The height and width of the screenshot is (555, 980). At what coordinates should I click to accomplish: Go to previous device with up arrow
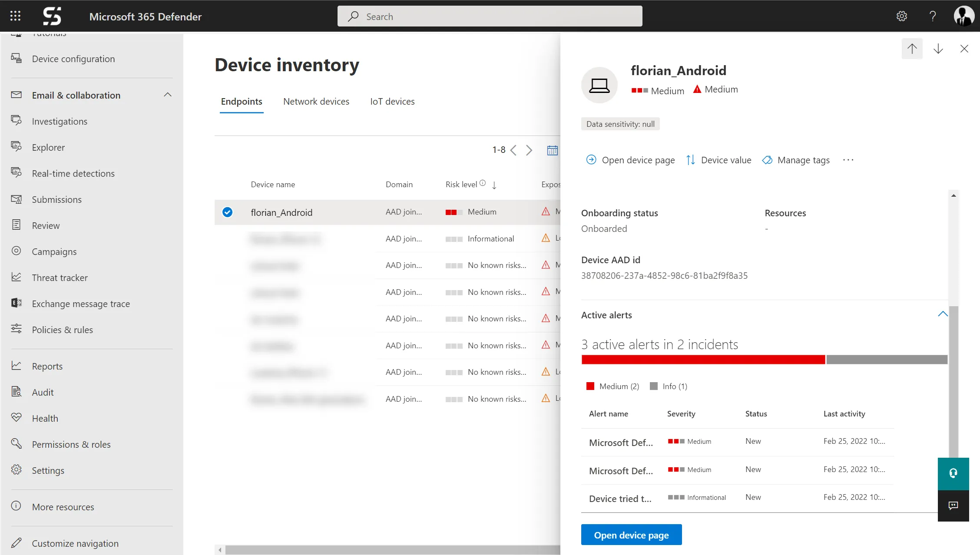[x=912, y=49]
